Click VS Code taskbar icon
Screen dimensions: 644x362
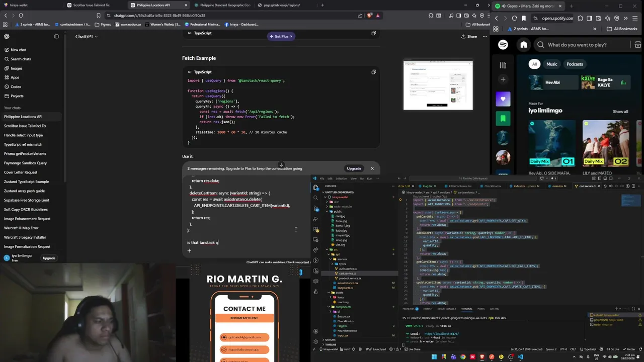pyautogui.click(x=520, y=357)
